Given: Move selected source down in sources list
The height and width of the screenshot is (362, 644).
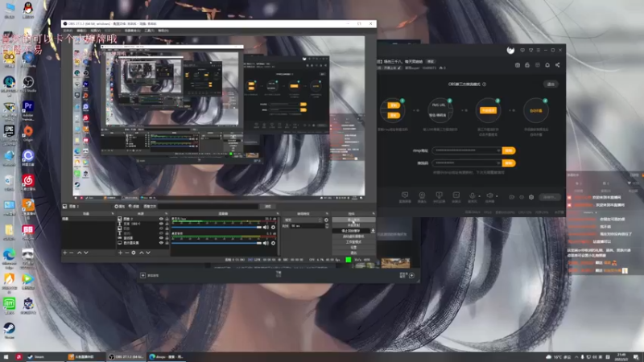Looking at the screenshot, I should [x=148, y=253].
